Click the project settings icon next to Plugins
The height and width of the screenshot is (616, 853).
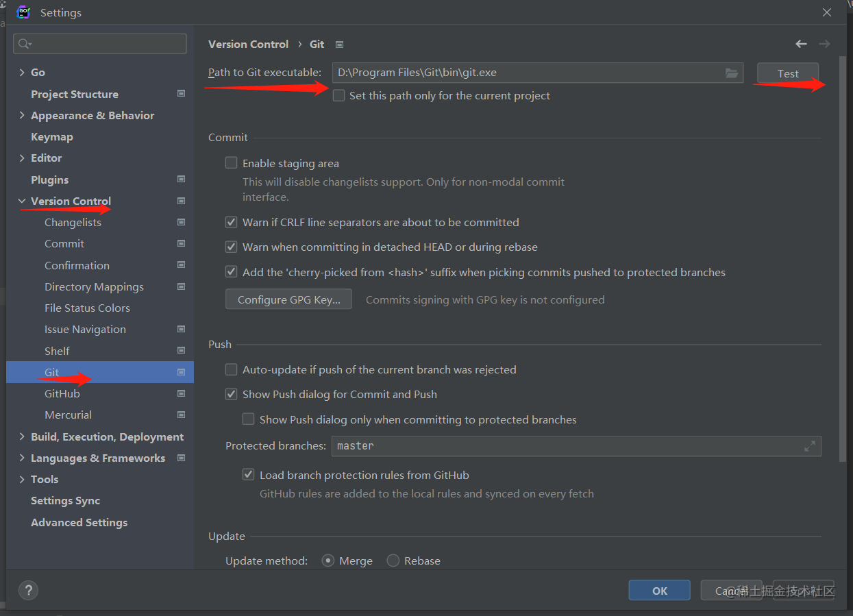click(x=181, y=180)
